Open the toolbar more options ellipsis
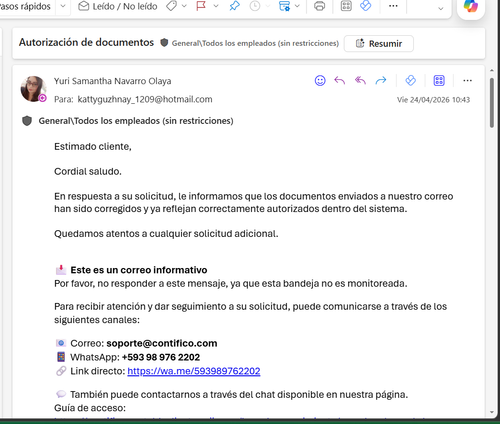 tap(393, 6)
